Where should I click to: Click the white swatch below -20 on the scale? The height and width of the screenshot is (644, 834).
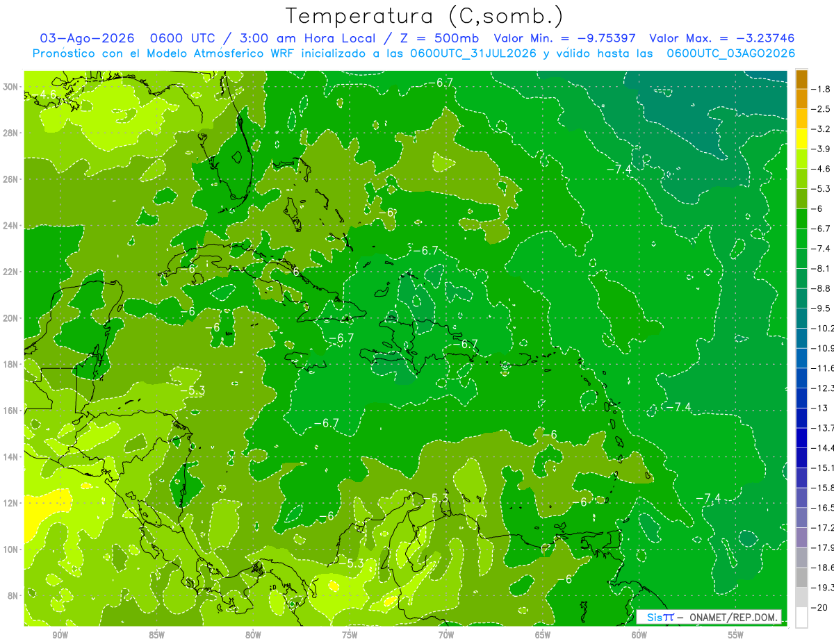coord(801,618)
